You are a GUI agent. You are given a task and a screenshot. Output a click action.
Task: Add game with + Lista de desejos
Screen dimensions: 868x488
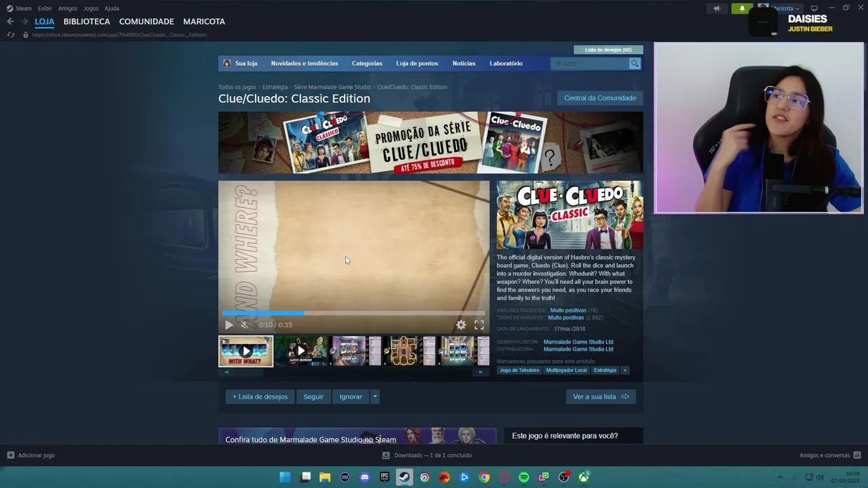260,396
